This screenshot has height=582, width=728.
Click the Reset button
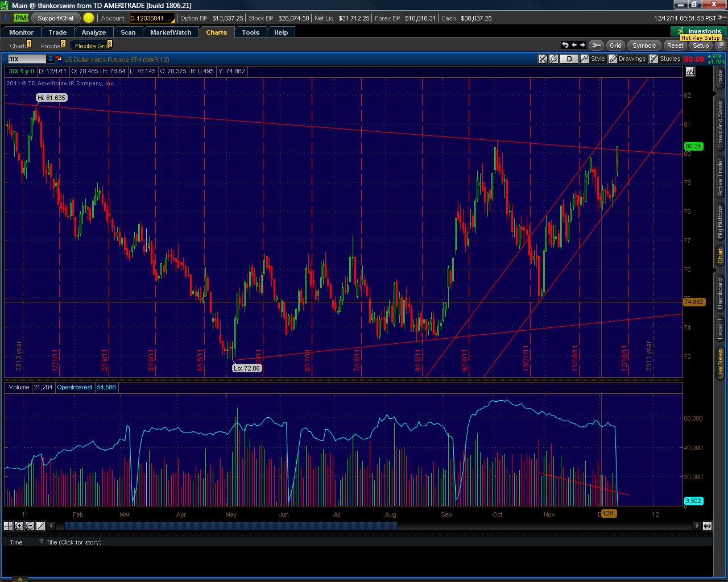coord(675,45)
